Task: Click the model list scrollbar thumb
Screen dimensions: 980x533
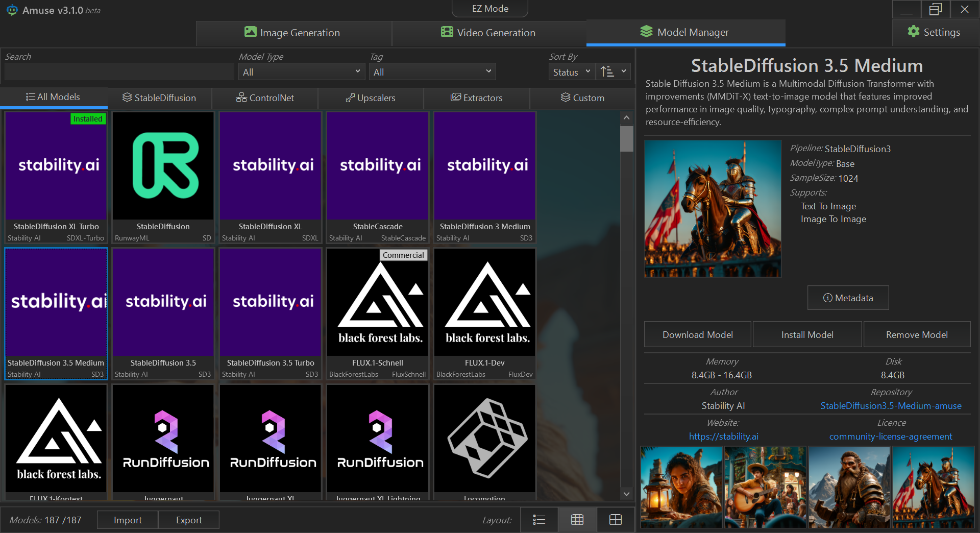Action: click(627, 139)
